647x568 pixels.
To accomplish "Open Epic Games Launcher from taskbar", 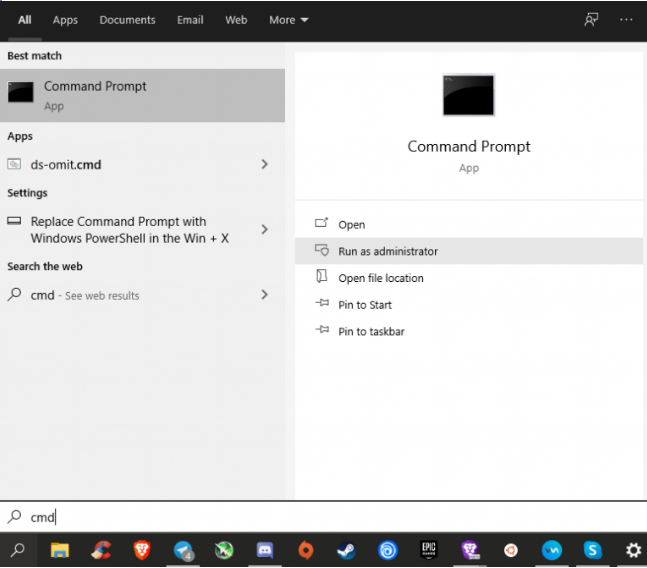I will pos(429,550).
